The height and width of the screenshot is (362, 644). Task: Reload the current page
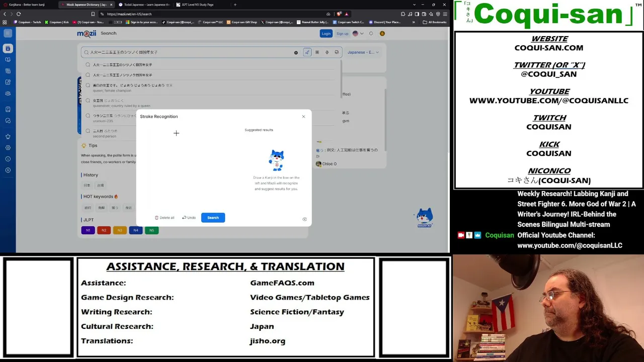click(x=19, y=14)
